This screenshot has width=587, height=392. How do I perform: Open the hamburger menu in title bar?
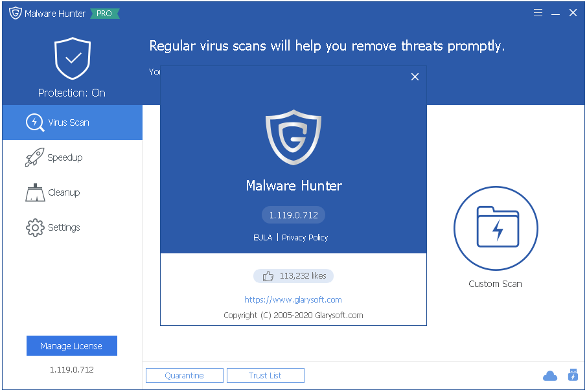tap(538, 13)
